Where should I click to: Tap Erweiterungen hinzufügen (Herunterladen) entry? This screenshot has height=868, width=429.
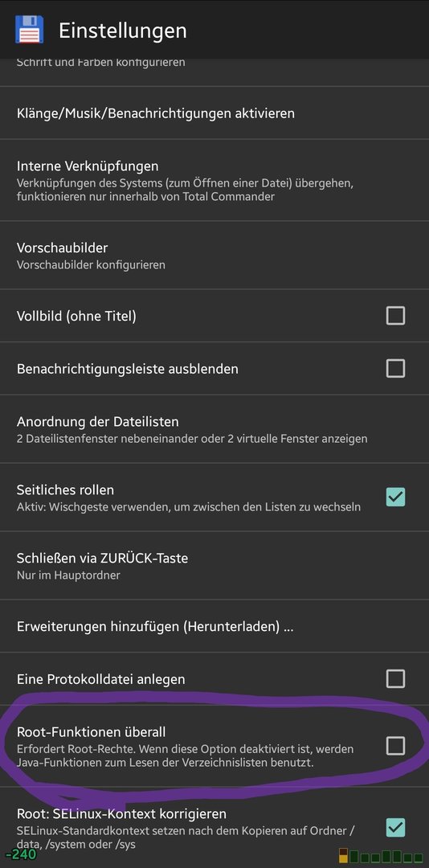[214, 626]
